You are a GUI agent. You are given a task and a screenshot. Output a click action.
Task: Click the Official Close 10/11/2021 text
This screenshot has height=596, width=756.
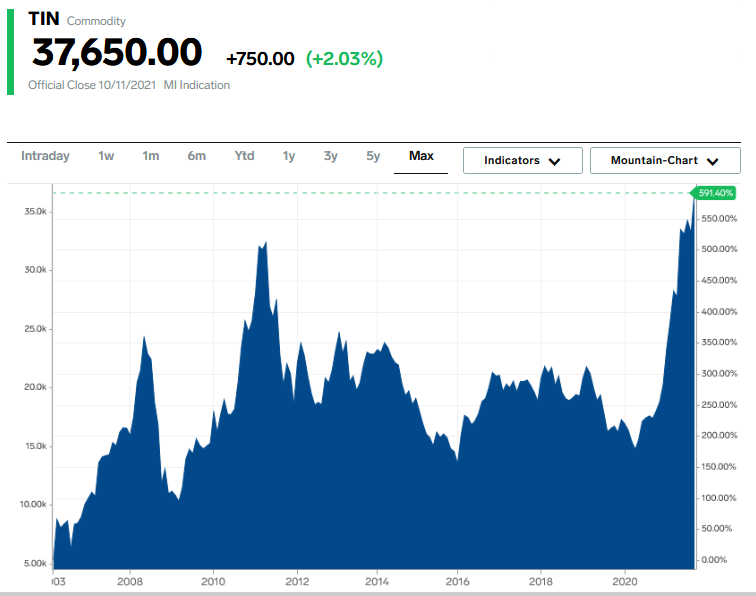92,85
